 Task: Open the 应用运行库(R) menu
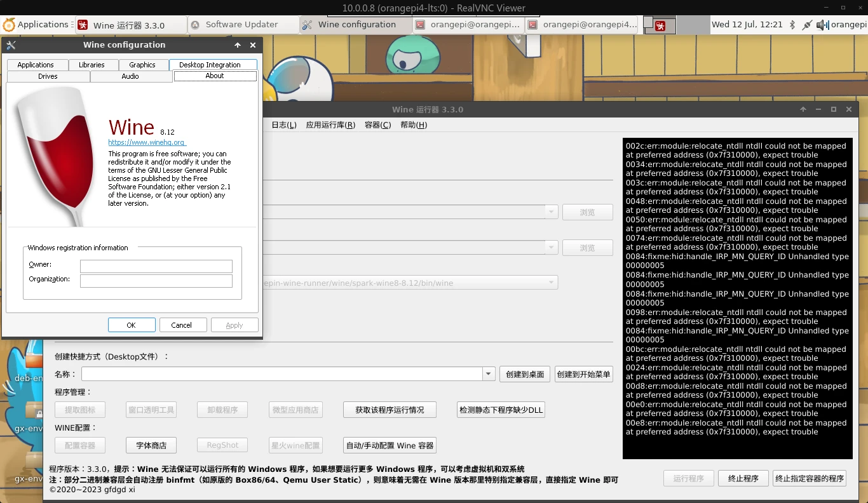[x=330, y=125]
